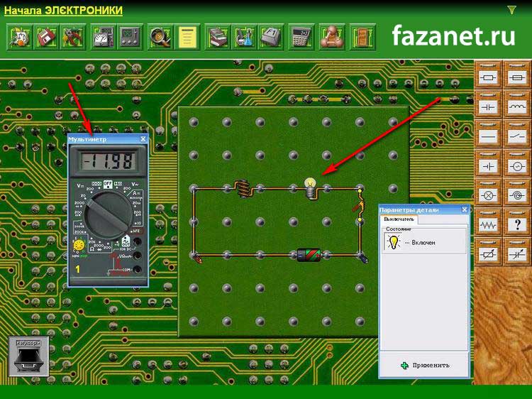Open the question mark component drawer
Image resolution: width=532 pixels, height=399 pixels.
click(516, 225)
